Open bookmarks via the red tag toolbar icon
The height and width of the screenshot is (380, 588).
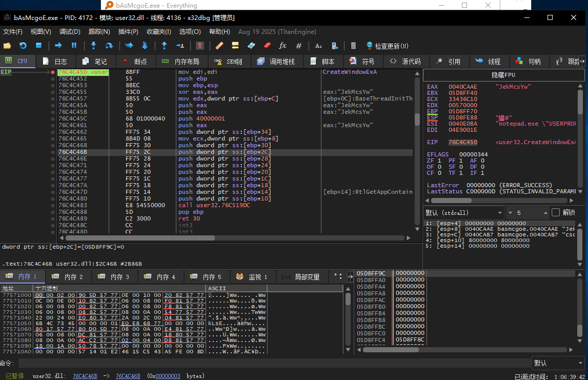coord(267,46)
